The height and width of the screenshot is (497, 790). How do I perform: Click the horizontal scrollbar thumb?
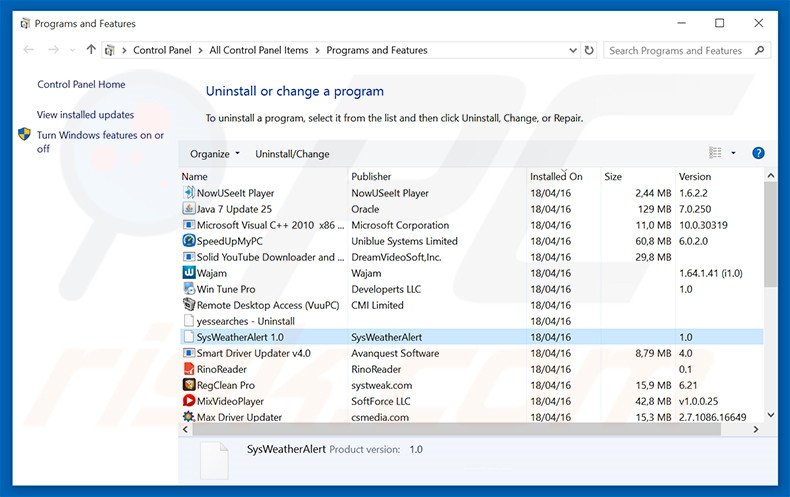pos(456,429)
